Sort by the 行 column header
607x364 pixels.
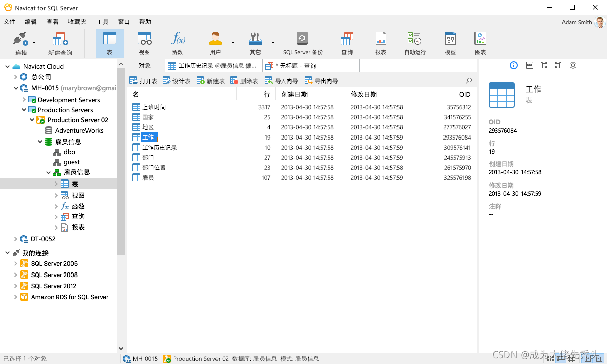pos(256,94)
